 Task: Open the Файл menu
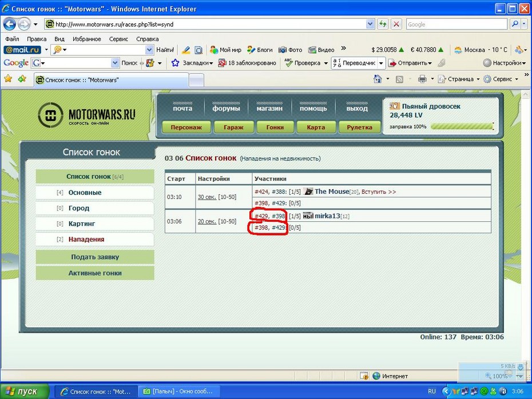pos(12,39)
